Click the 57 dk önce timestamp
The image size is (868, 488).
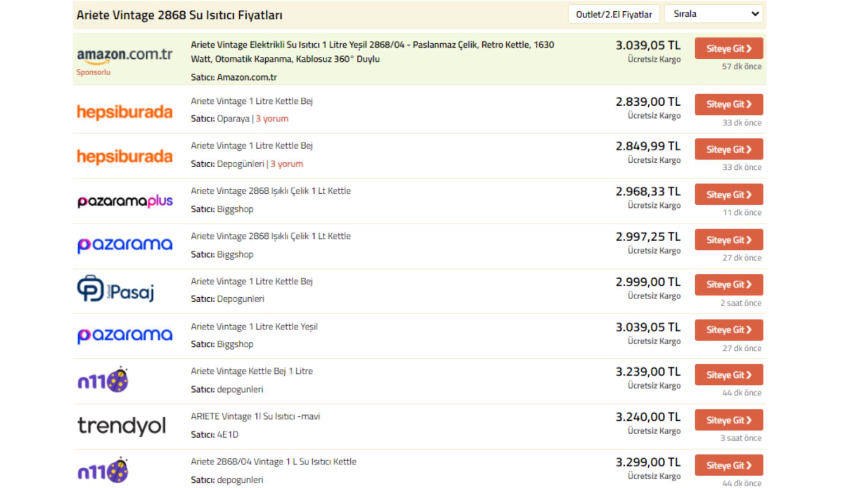(741, 66)
